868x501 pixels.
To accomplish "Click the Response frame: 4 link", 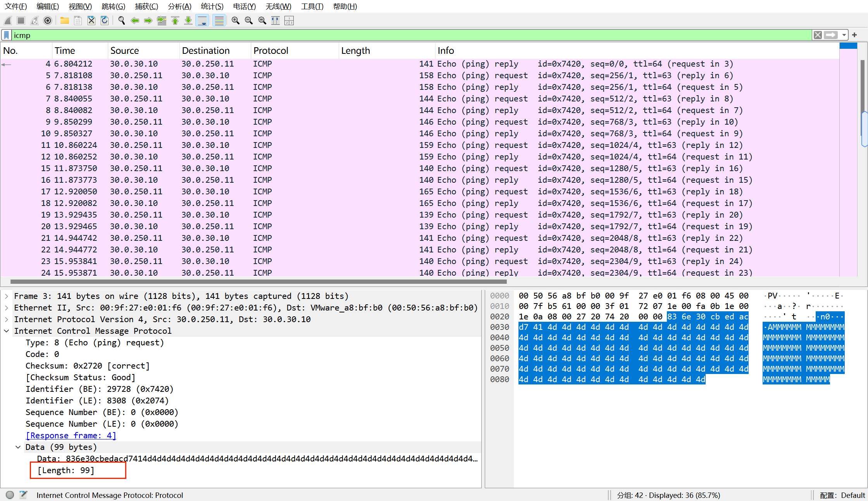I will pyautogui.click(x=71, y=436).
